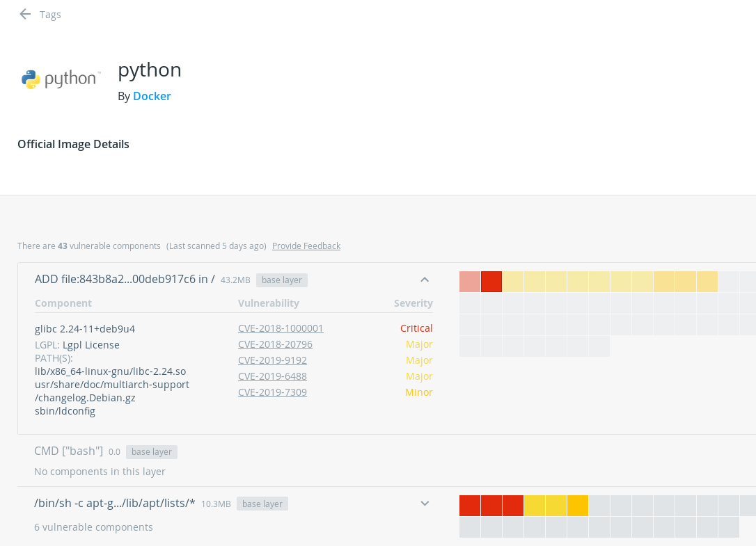The image size is (756, 546).
Task: Open the Docker publisher link
Action: [x=152, y=96]
